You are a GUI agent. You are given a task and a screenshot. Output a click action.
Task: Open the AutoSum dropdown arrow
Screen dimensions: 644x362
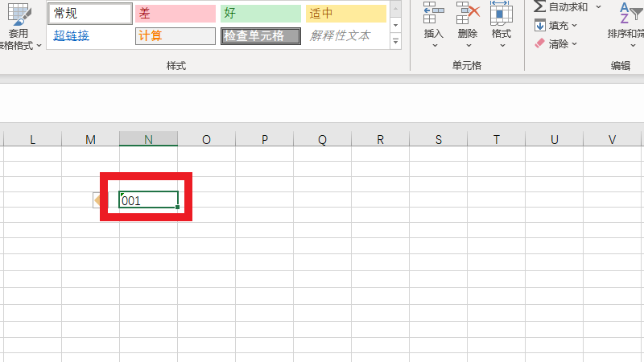click(x=598, y=6)
